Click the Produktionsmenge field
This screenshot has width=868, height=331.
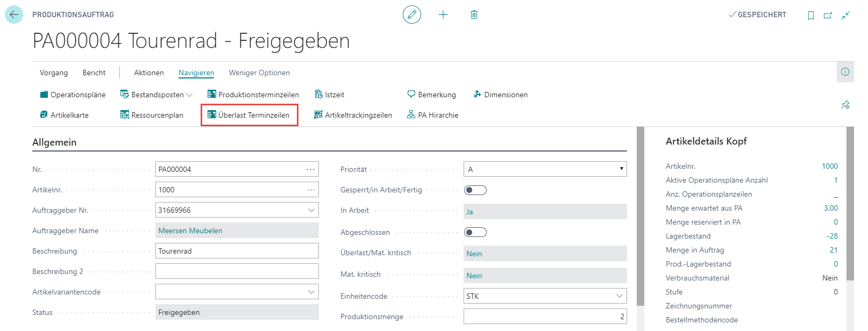pos(545,316)
